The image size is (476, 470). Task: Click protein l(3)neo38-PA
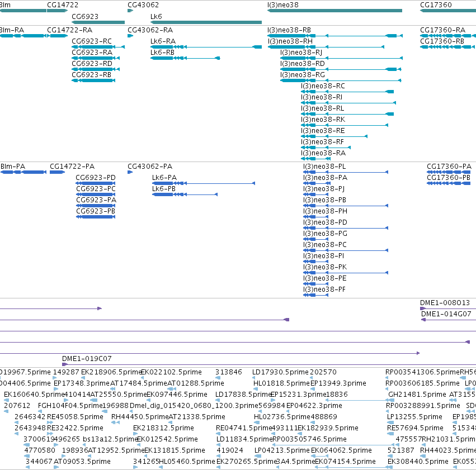pyautogui.click(x=325, y=178)
